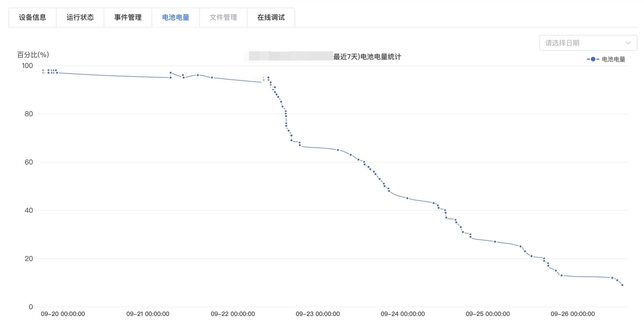Click the 100 label on the y-axis
The height and width of the screenshot is (325, 644).
tap(27, 65)
